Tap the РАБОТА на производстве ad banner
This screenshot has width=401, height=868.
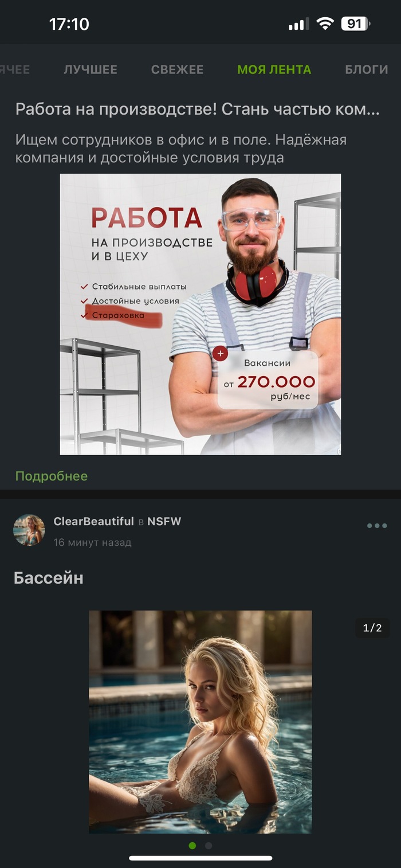point(200,314)
